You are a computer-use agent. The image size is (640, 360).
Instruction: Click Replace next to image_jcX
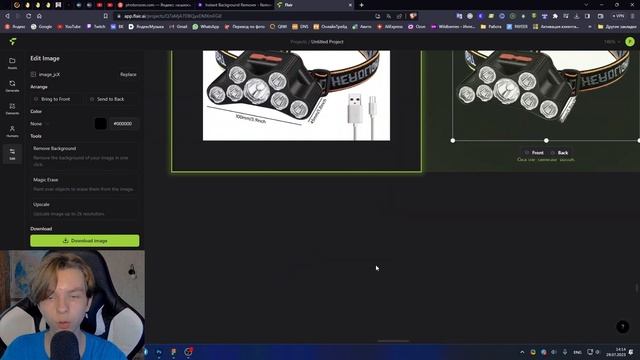[128, 74]
